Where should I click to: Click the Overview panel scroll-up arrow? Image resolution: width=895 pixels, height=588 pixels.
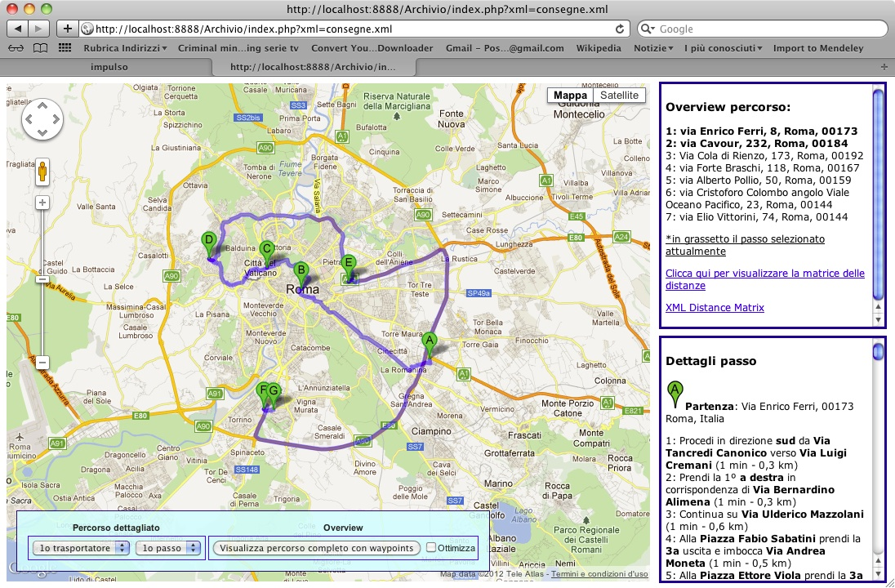click(879, 307)
